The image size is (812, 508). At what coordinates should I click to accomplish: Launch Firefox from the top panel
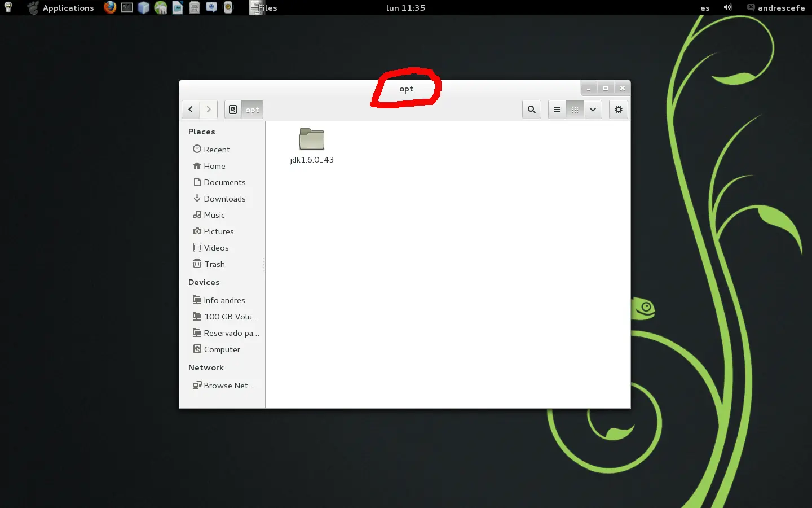tap(110, 7)
